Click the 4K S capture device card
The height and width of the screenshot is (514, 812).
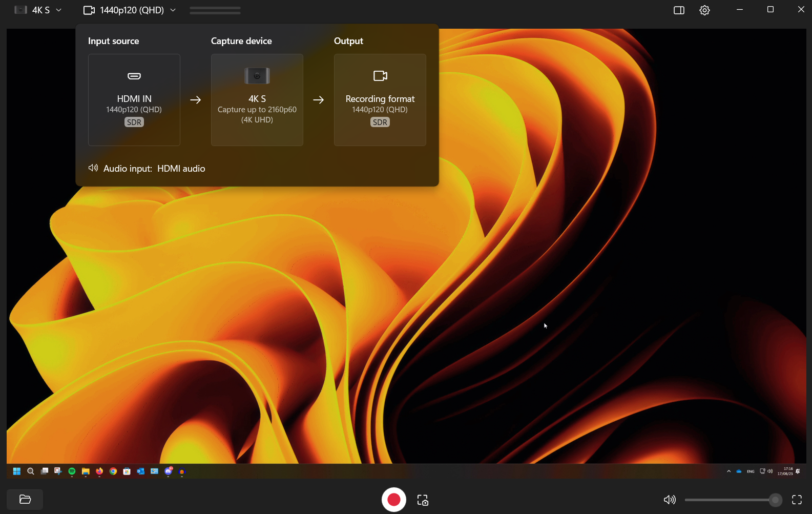point(257,100)
